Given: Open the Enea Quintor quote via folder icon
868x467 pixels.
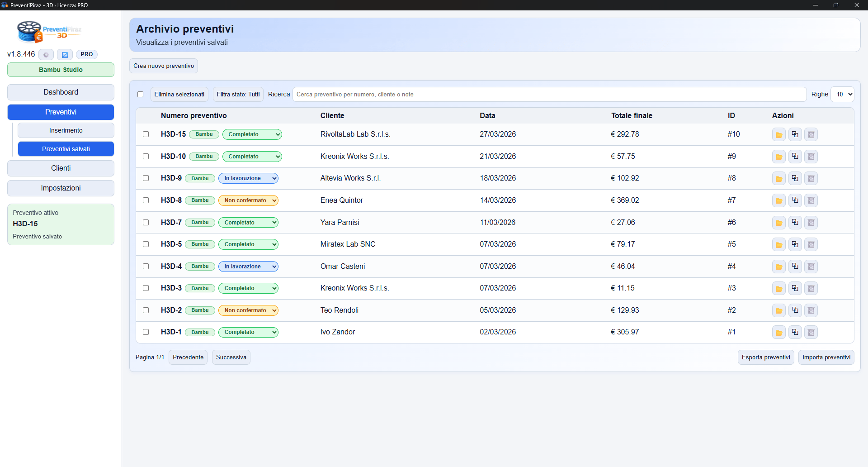Looking at the screenshot, I should pyautogui.click(x=778, y=200).
